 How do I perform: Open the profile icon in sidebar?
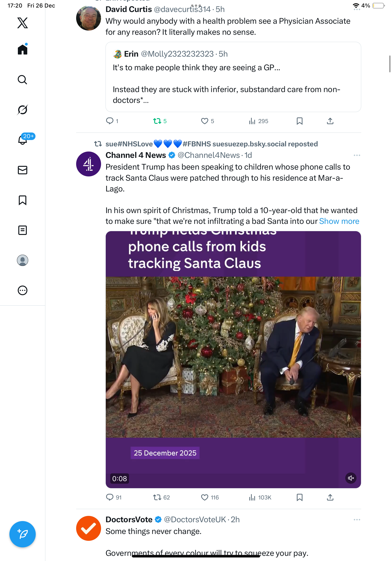(x=23, y=260)
